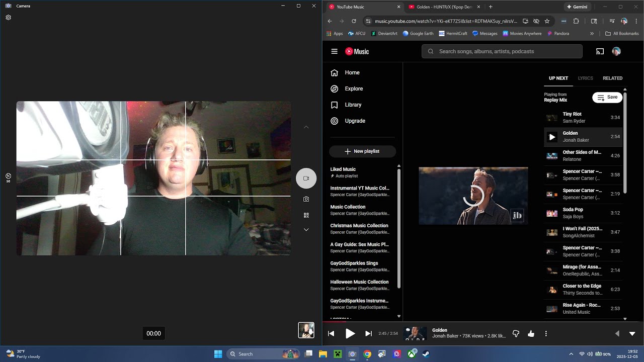Save the Replay Mix queue

click(607, 98)
